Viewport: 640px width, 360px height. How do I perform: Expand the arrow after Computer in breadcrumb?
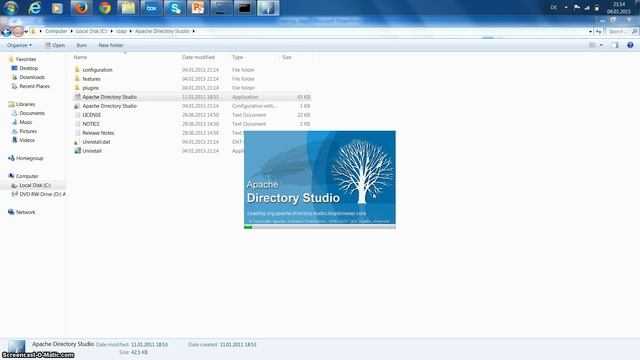coord(71,31)
